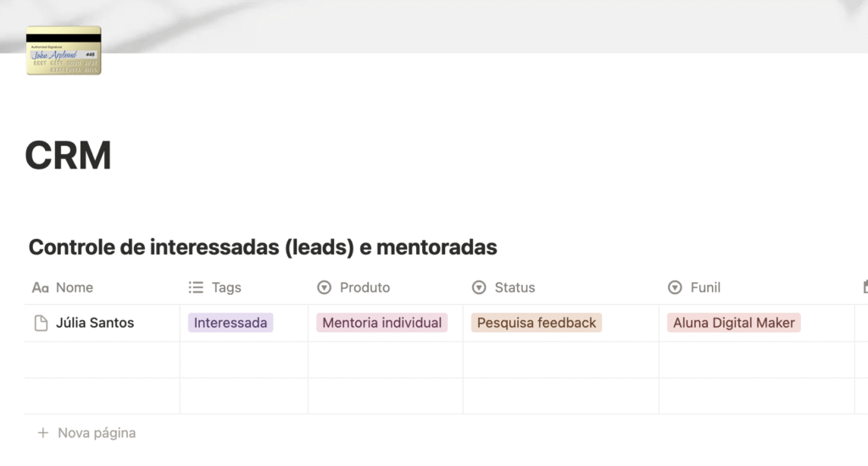
Task: Click the select icon beside Funil
Action: (675, 288)
